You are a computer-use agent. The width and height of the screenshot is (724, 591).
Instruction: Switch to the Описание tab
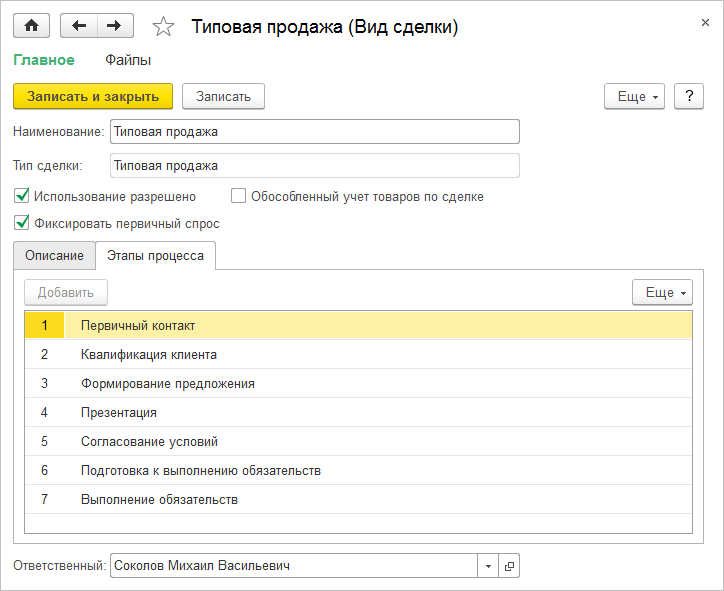click(54, 256)
